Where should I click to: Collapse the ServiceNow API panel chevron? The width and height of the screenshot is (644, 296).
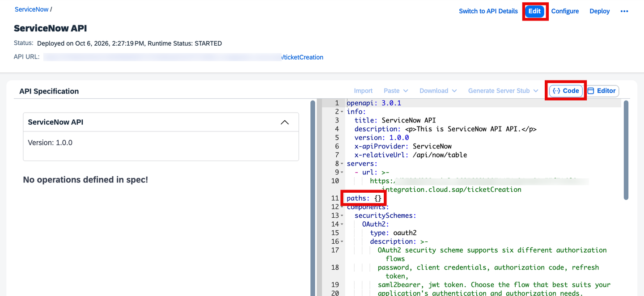click(284, 122)
